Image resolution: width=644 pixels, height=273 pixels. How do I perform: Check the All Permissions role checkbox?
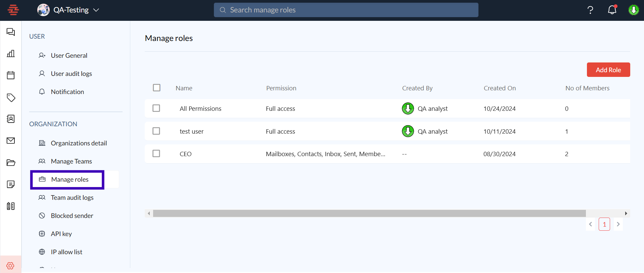pyautogui.click(x=156, y=108)
